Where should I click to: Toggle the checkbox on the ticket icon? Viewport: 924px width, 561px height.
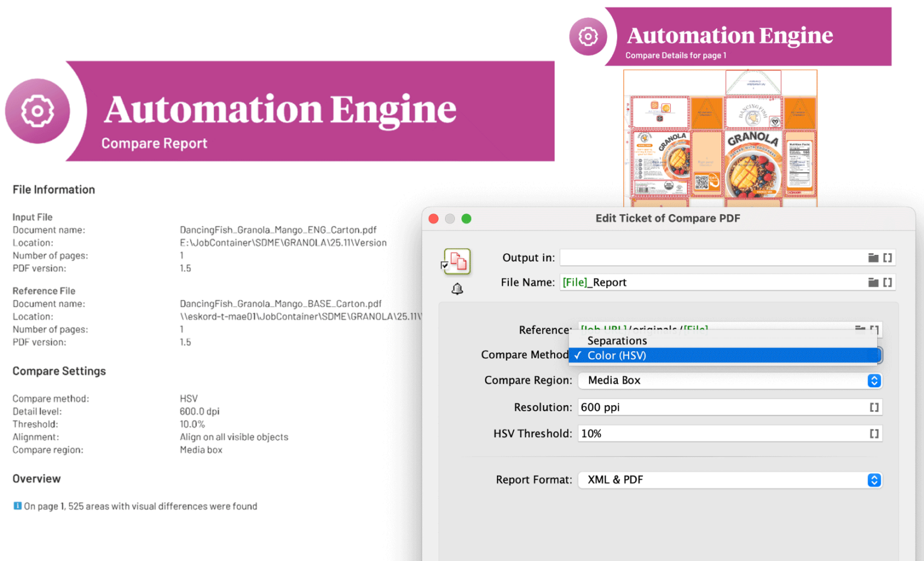[445, 265]
